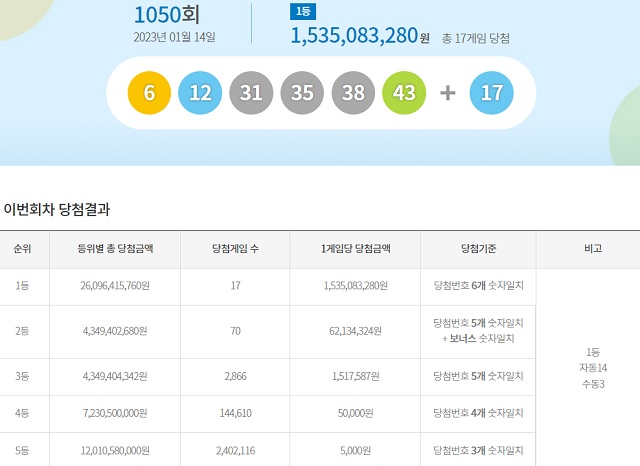Click the gray ball numbered 38
640x466 pixels.
coord(353,93)
